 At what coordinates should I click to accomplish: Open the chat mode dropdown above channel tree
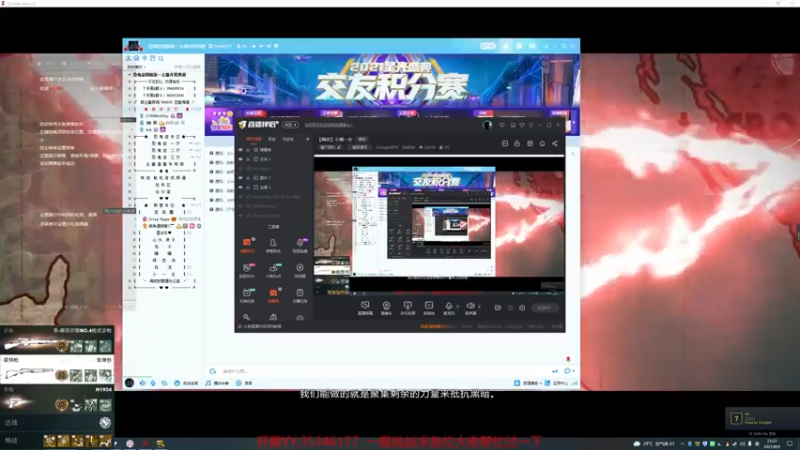pyautogui.click(x=136, y=67)
